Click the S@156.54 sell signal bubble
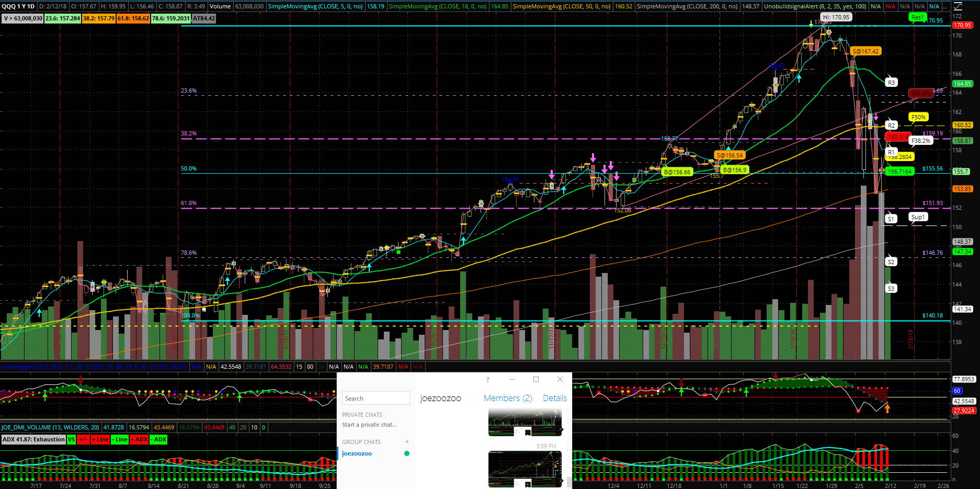 (x=730, y=155)
